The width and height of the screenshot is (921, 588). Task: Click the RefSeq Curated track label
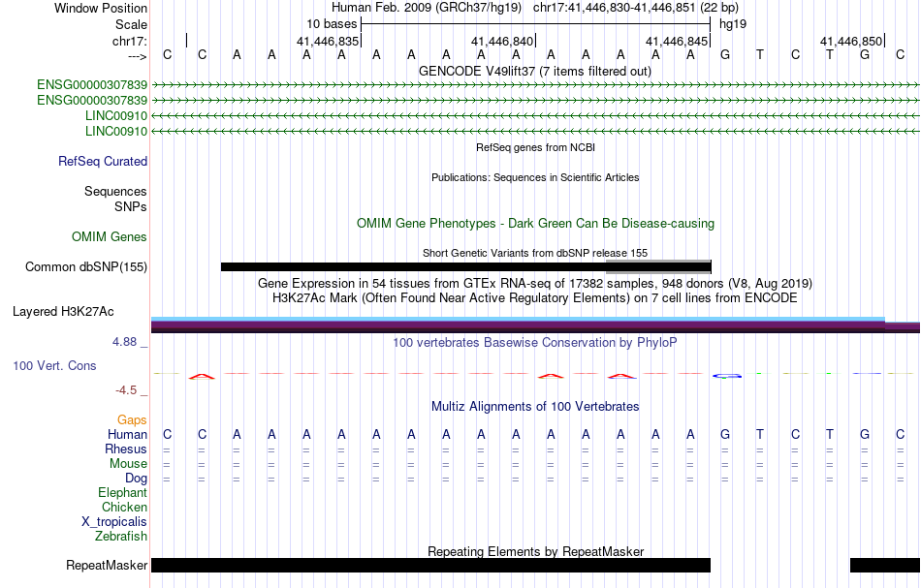[x=102, y=162]
